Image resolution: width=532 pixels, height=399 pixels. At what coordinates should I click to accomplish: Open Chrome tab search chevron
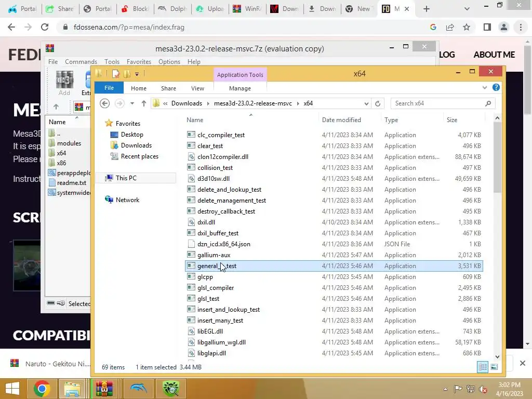(x=467, y=9)
